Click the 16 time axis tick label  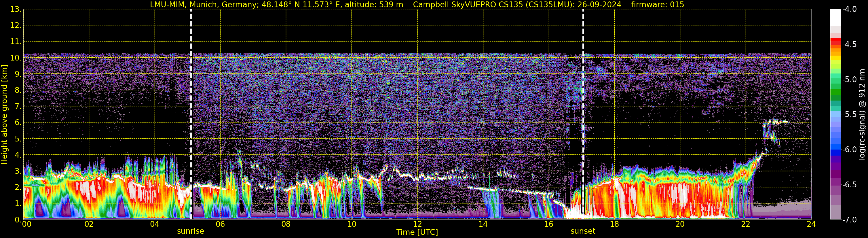click(549, 224)
